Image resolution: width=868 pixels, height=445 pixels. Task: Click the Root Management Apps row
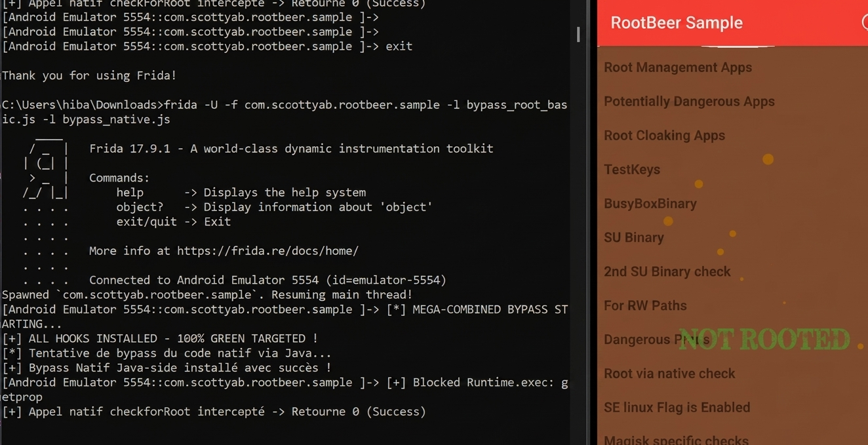(732, 68)
